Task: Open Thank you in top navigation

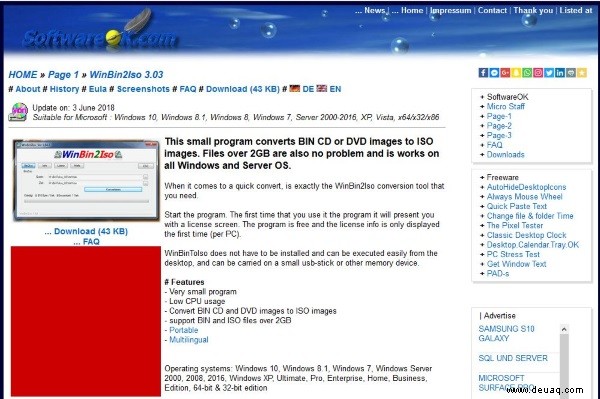Action: click(x=533, y=10)
